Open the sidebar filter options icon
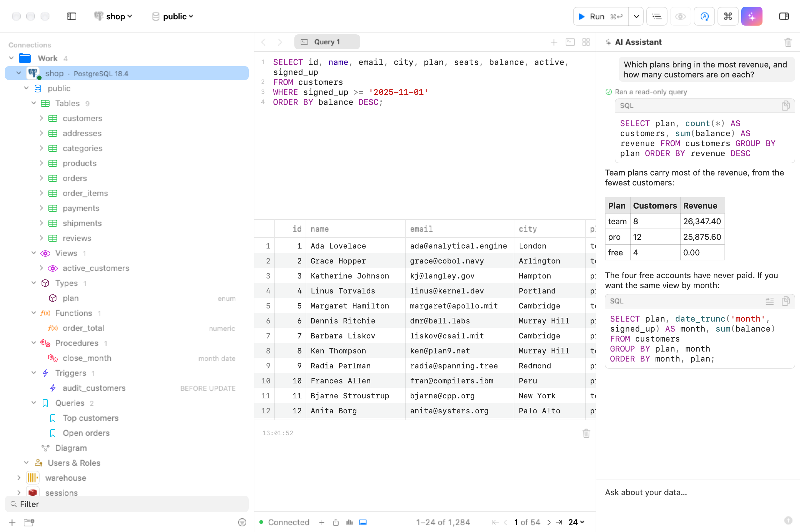 point(242,522)
